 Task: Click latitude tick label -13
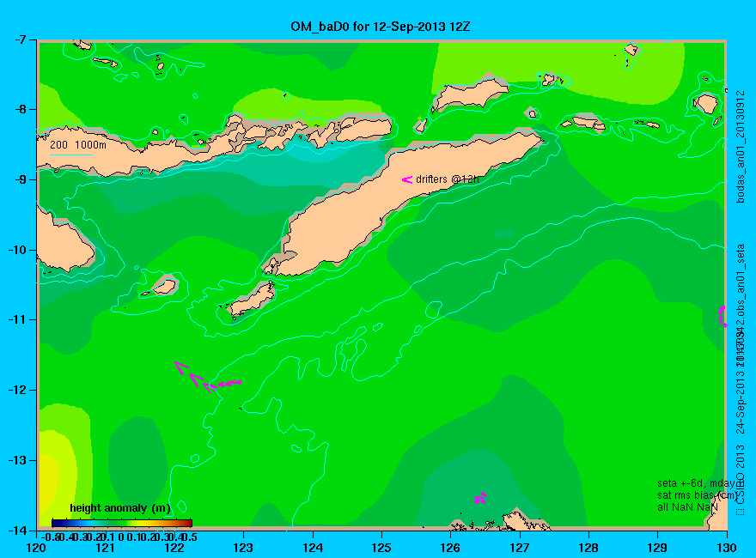16,460
